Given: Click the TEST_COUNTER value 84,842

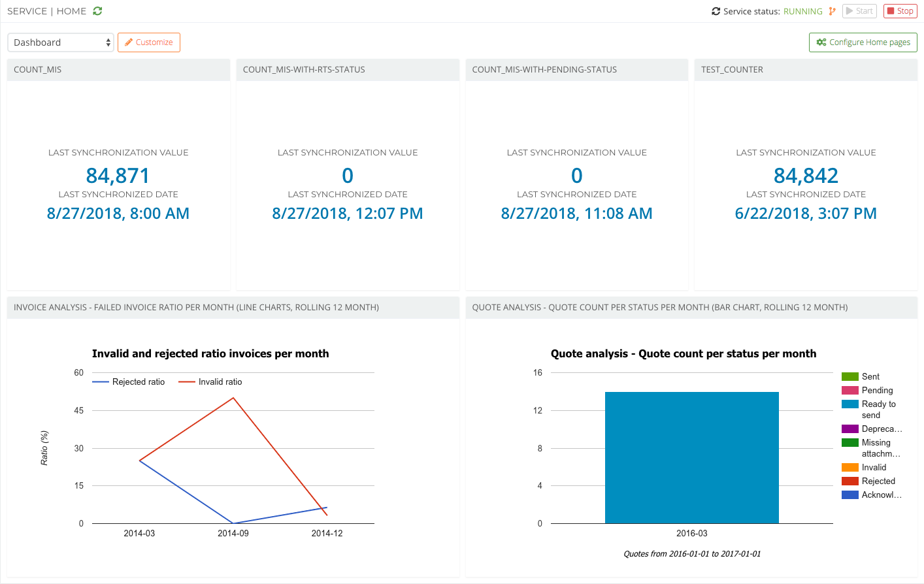Looking at the screenshot, I should click(x=806, y=176).
